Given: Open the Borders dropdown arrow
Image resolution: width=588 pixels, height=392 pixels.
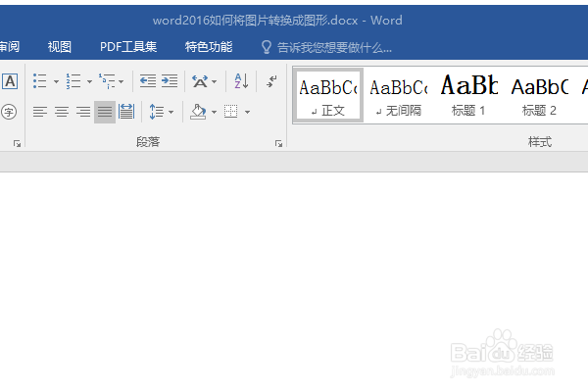Looking at the screenshot, I should [x=248, y=112].
